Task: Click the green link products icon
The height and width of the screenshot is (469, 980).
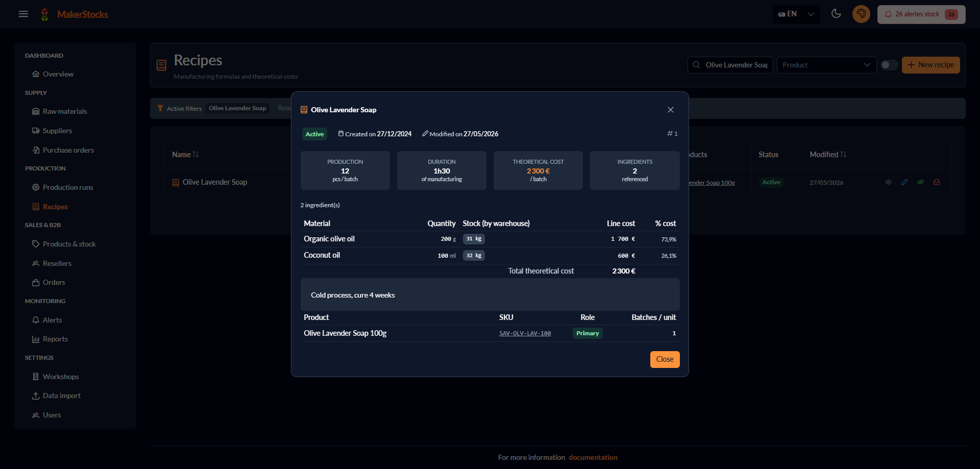Action: pos(920,182)
